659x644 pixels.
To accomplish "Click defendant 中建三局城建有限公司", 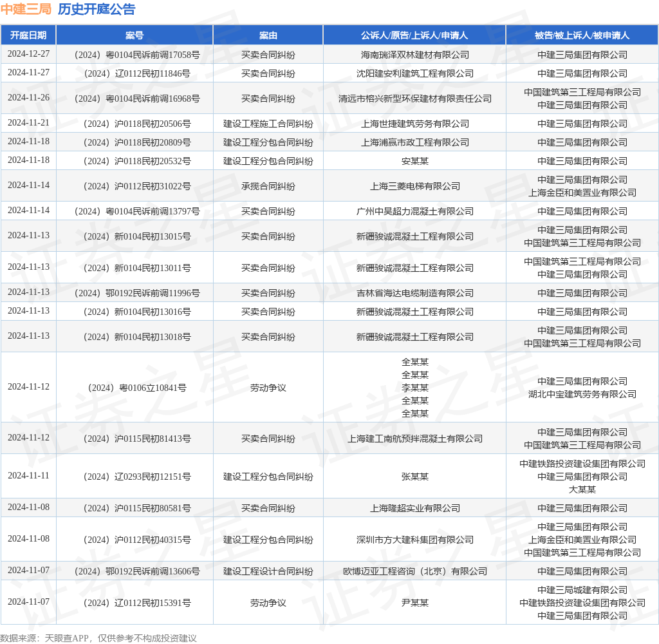I will 582,590.
